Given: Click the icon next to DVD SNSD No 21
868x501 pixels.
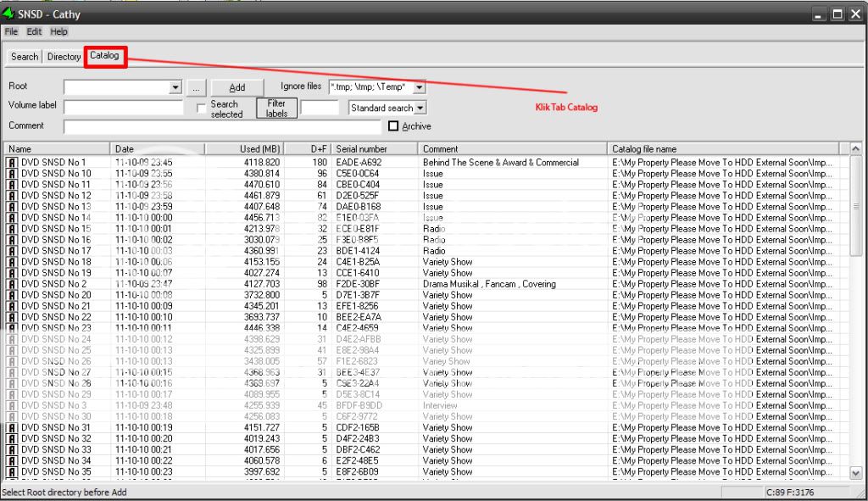Looking at the screenshot, I should tap(12, 307).
